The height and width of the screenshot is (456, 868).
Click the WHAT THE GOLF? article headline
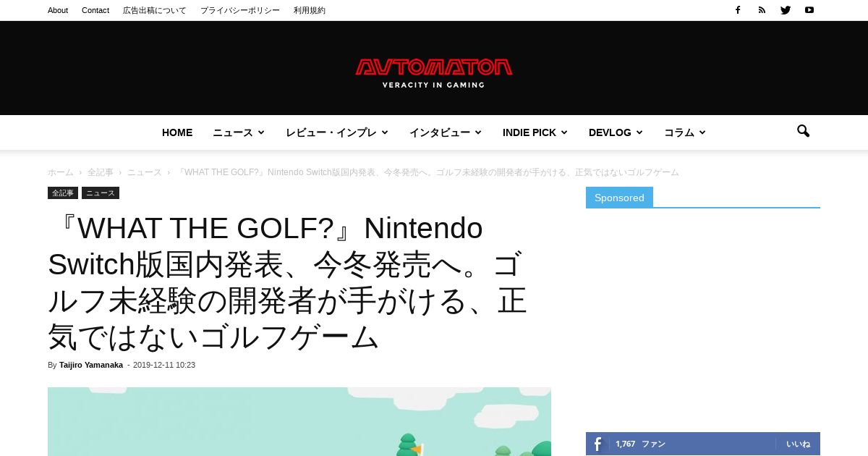tap(288, 283)
